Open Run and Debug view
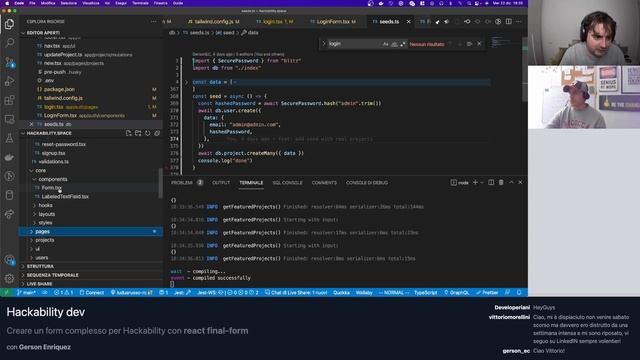 coord(9,81)
